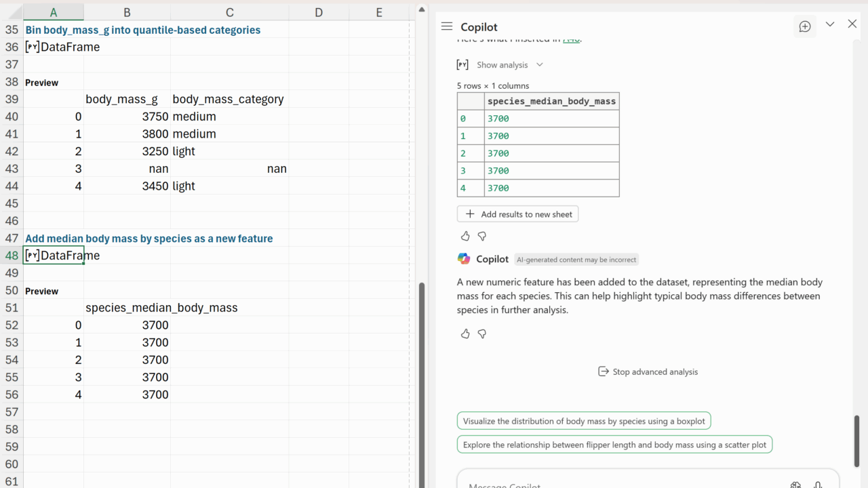Thumbs down the table result
The height and width of the screenshot is (488, 868).
click(x=482, y=236)
